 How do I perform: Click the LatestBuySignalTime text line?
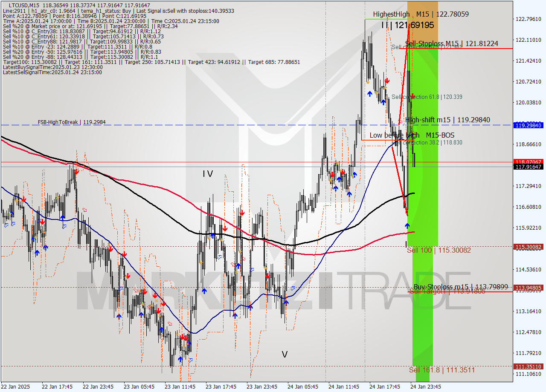click(52, 67)
